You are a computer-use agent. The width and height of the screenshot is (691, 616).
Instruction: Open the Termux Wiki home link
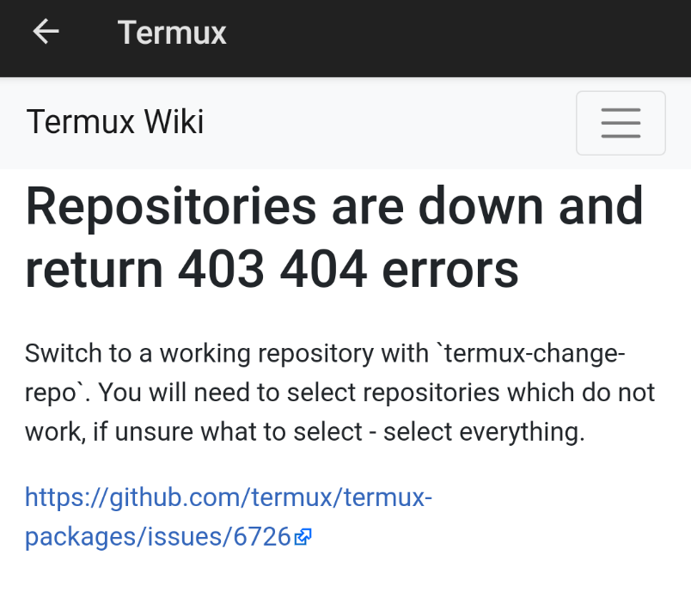tap(115, 122)
